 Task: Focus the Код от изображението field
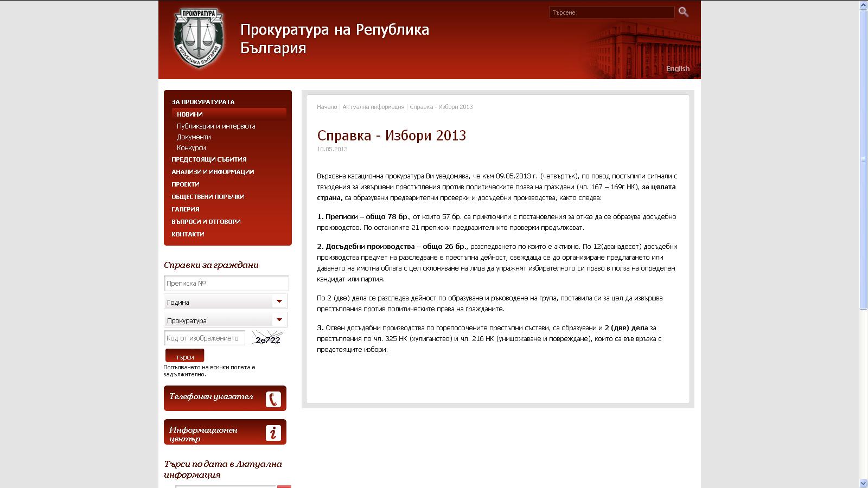tap(205, 338)
